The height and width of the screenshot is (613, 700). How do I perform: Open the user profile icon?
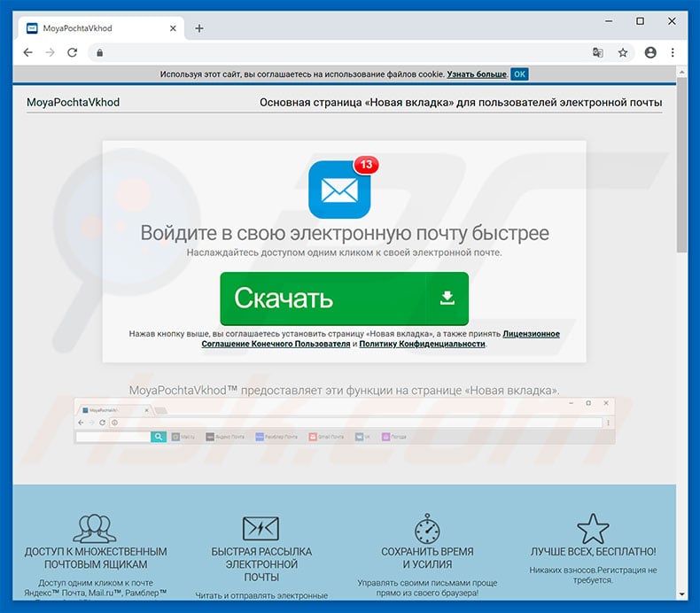(x=650, y=52)
